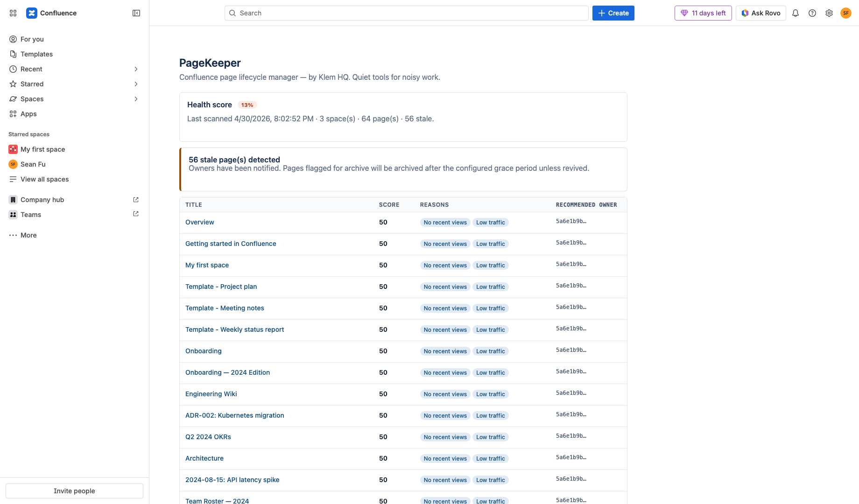859x504 pixels.
Task: Open My first space in starred spaces
Action: tap(75, 149)
